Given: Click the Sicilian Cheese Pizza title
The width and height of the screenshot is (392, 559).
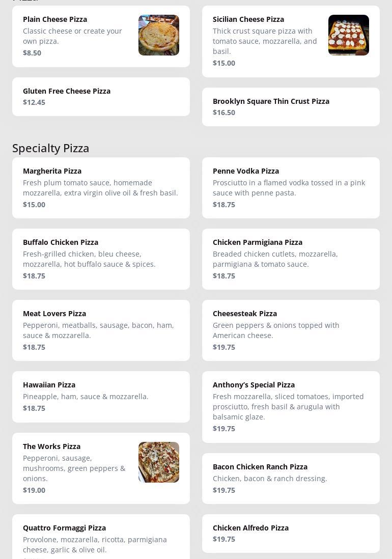Looking at the screenshot, I should click(x=248, y=19).
